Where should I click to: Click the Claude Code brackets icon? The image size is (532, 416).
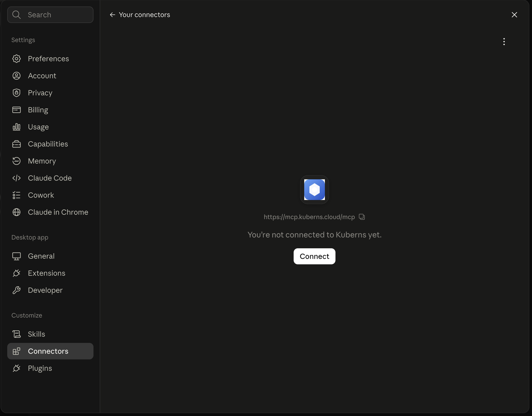click(17, 178)
